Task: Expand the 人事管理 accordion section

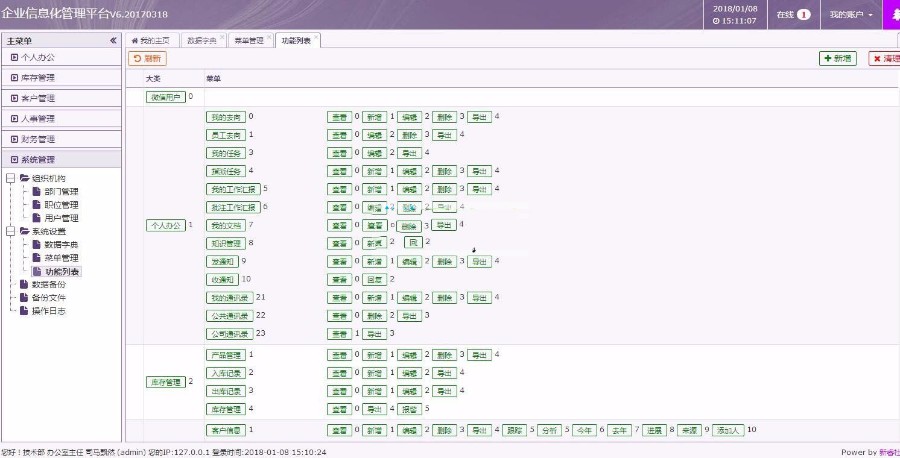Action: [61, 119]
